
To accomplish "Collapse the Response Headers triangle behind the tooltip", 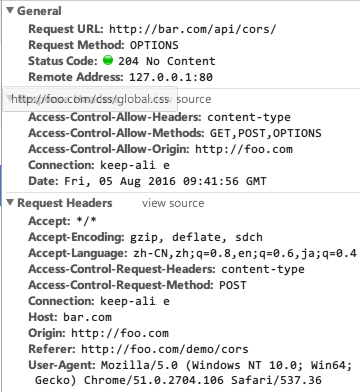I will click(8, 99).
